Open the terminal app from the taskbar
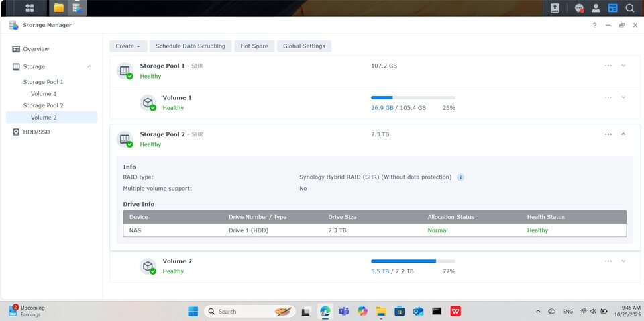The image size is (644, 321). click(437, 312)
